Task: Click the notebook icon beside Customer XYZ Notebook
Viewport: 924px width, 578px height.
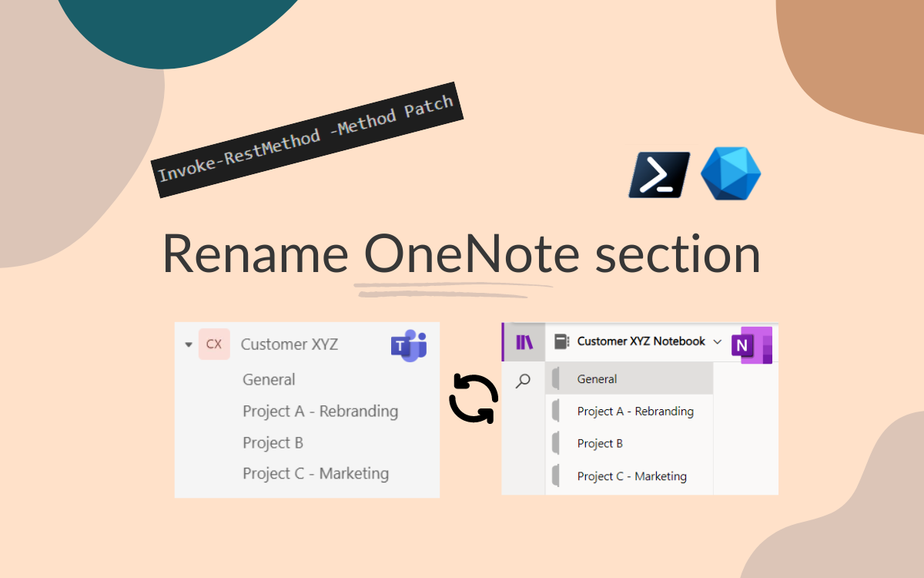Action: coord(561,341)
